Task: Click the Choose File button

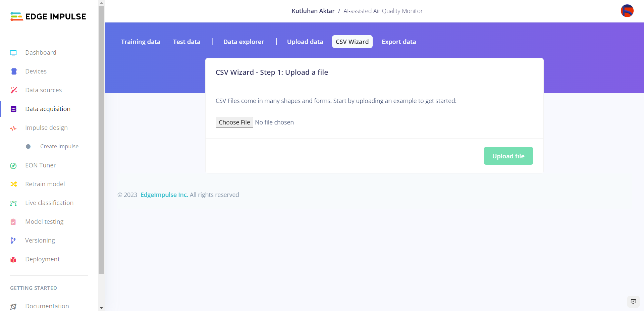Action: [x=234, y=122]
